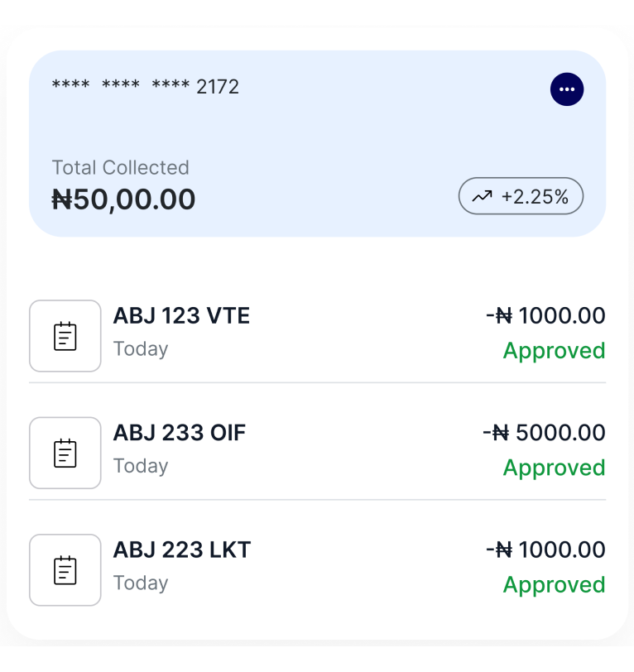This screenshot has width=634, height=672.
Task: Click Approved status under ABJ 233 OIF
Action: click(555, 468)
